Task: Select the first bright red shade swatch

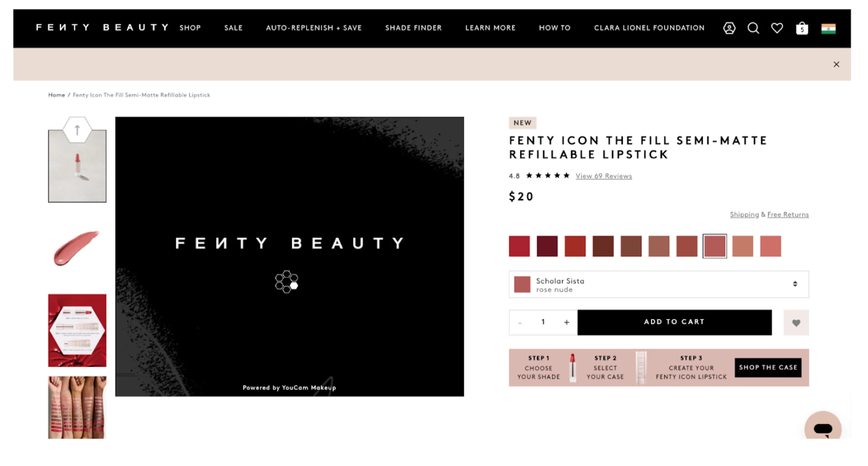Action: point(519,246)
